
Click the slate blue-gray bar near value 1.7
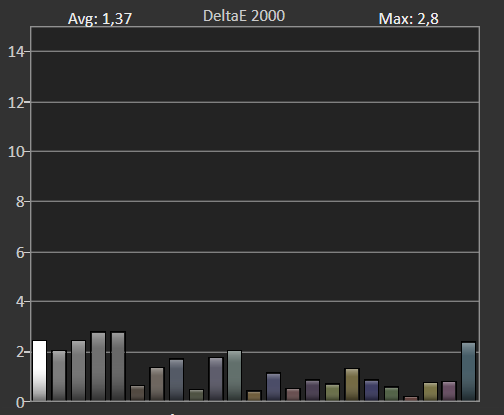tap(176, 380)
